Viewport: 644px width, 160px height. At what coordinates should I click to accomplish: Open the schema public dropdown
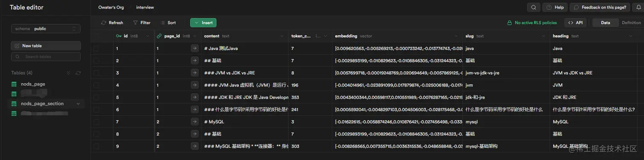(46, 29)
